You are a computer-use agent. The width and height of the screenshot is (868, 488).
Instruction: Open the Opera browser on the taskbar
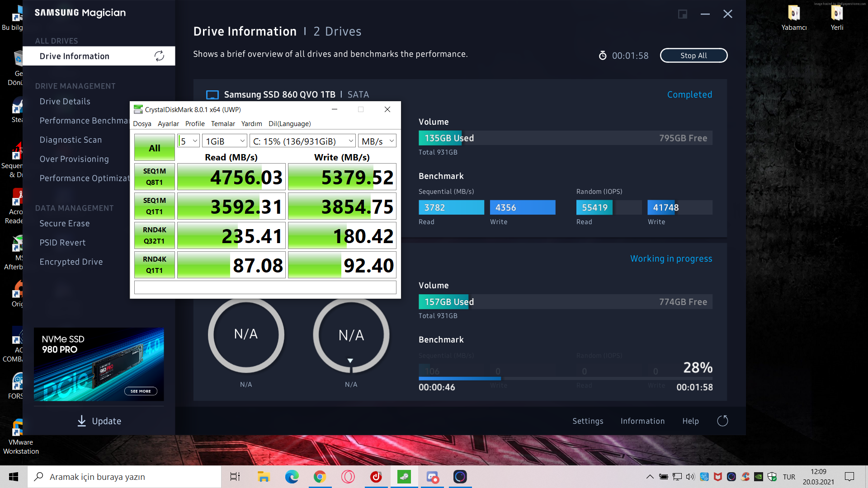[x=348, y=477]
